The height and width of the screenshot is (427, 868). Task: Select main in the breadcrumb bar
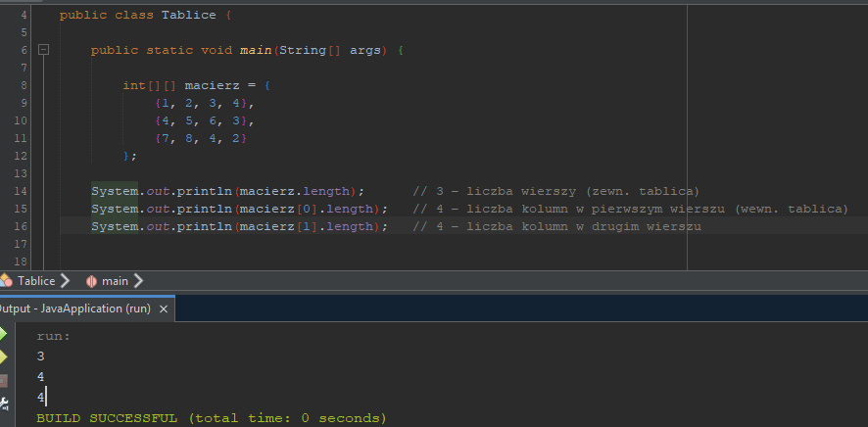[115, 281]
